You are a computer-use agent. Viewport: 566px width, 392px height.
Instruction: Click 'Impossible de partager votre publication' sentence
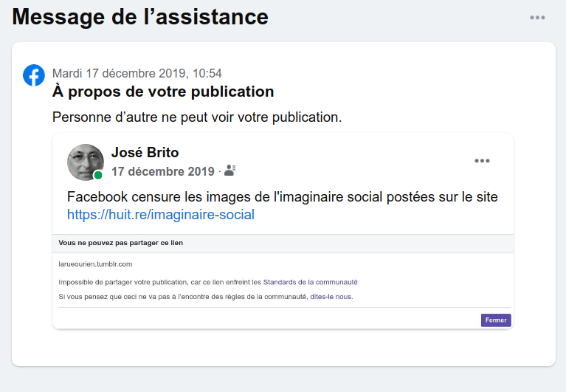coord(208,282)
